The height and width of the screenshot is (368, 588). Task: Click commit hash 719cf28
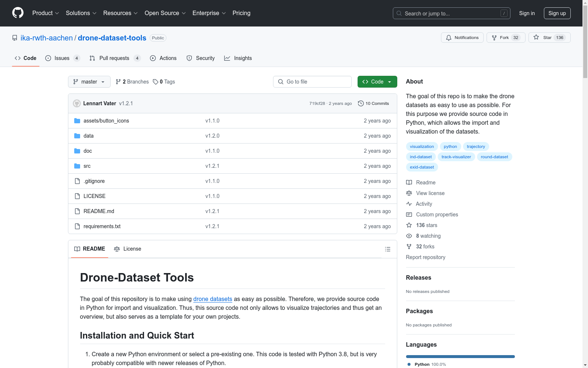pyautogui.click(x=317, y=103)
